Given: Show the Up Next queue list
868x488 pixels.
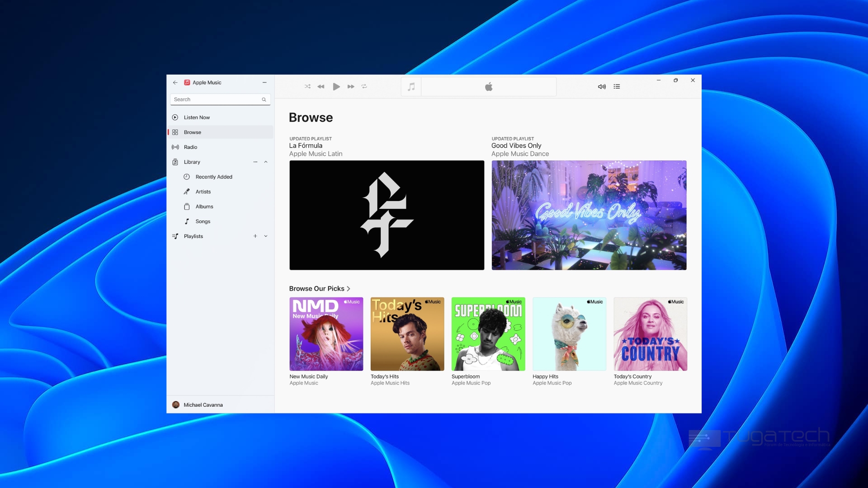Looking at the screenshot, I should (617, 86).
